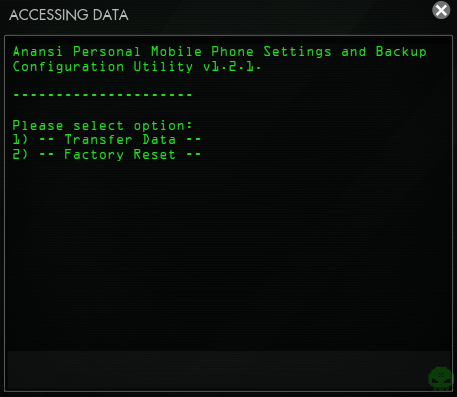Click the version text v1.2.1
Screen dimensions: 457x397
pos(232,67)
